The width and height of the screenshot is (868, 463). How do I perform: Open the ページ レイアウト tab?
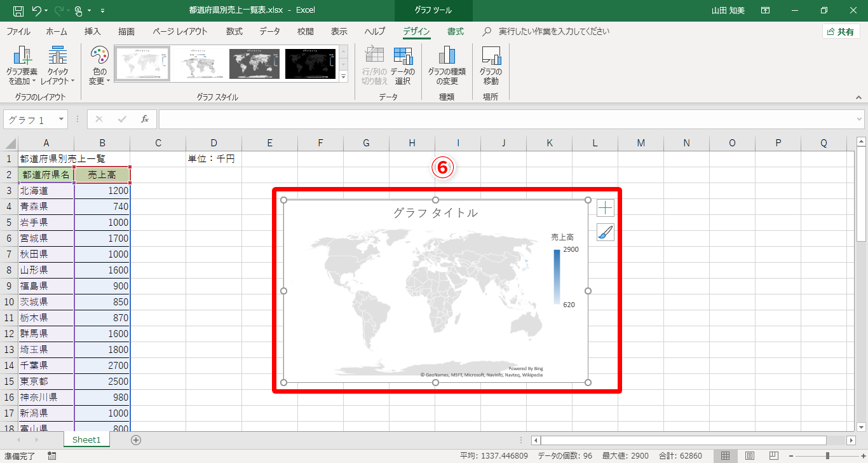180,31
